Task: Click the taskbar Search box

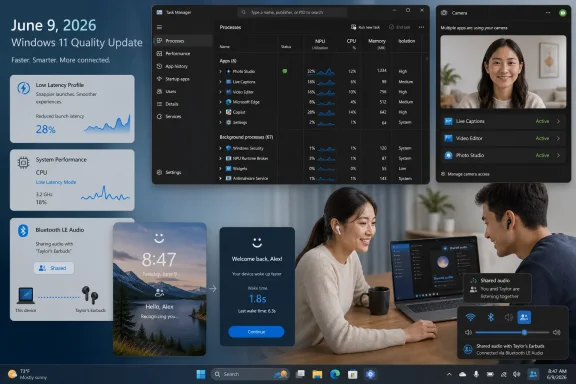Action: click(x=250, y=374)
